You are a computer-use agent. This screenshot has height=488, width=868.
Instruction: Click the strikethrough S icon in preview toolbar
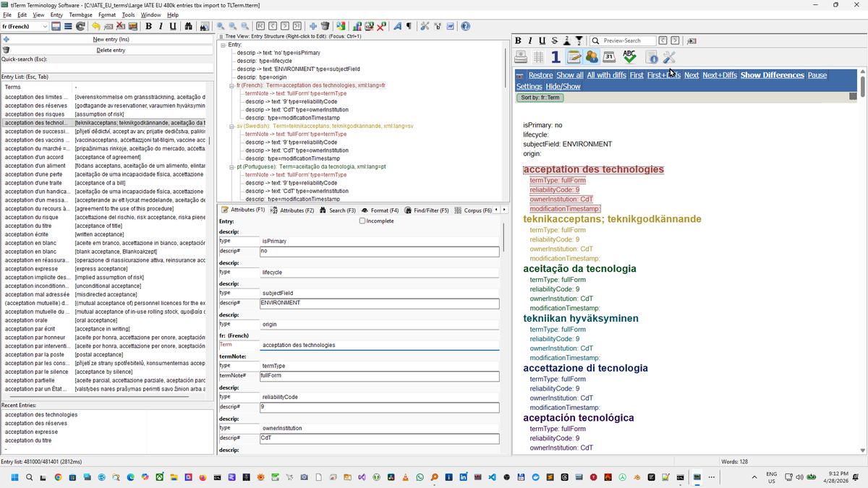pyautogui.click(x=555, y=40)
